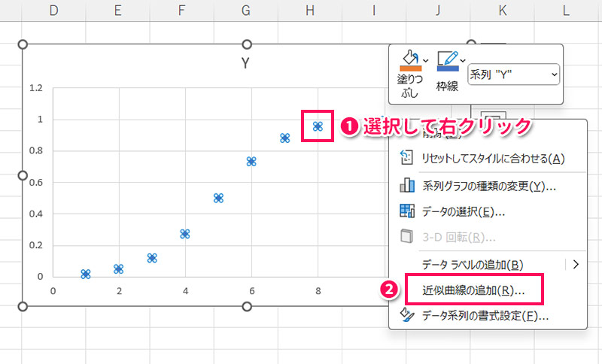
Task: Open the 系列 "Y" chart element combo box
Action: 513,74
